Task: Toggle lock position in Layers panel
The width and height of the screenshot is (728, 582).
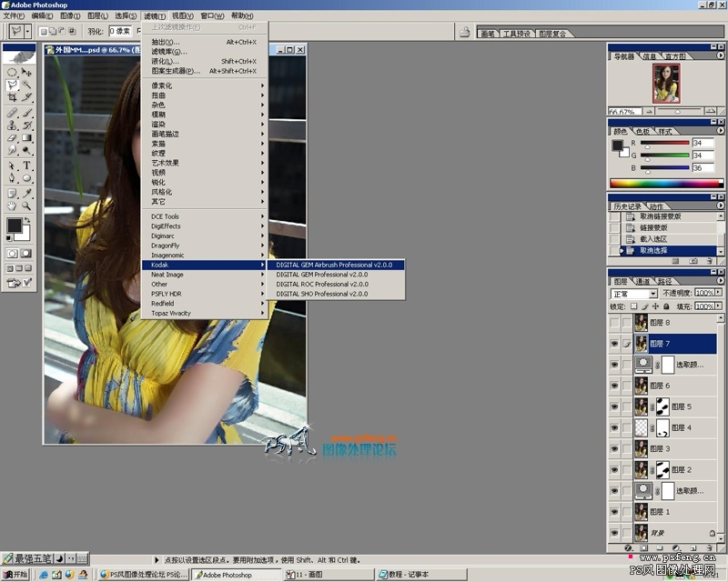Action: (x=655, y=306)
